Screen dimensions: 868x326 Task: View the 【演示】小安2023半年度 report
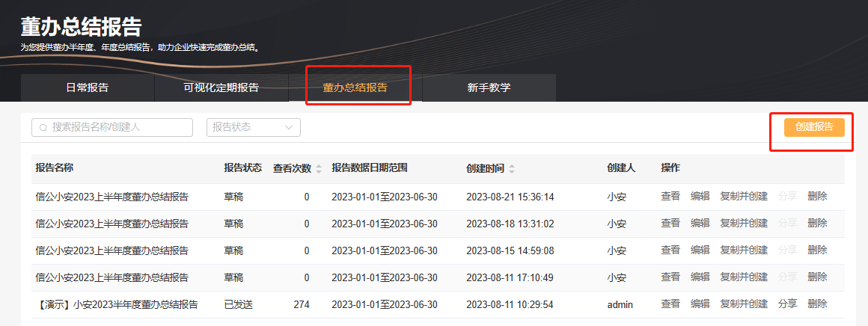pyautogui.click(x=670, y=304)
